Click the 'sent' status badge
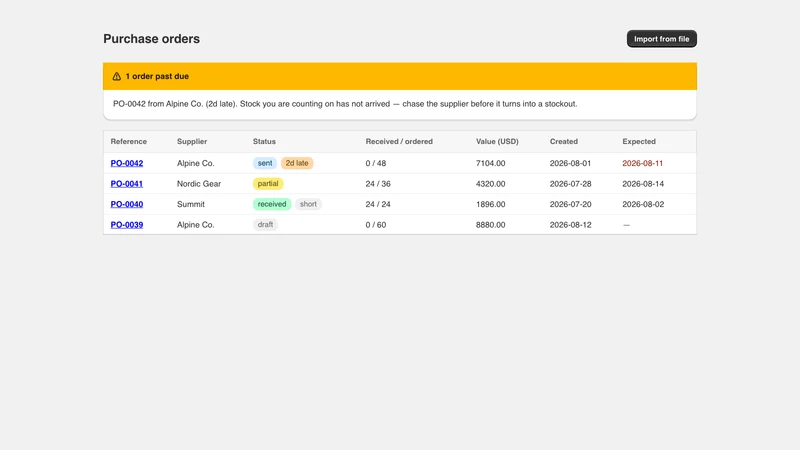 (x=265, y=163)
